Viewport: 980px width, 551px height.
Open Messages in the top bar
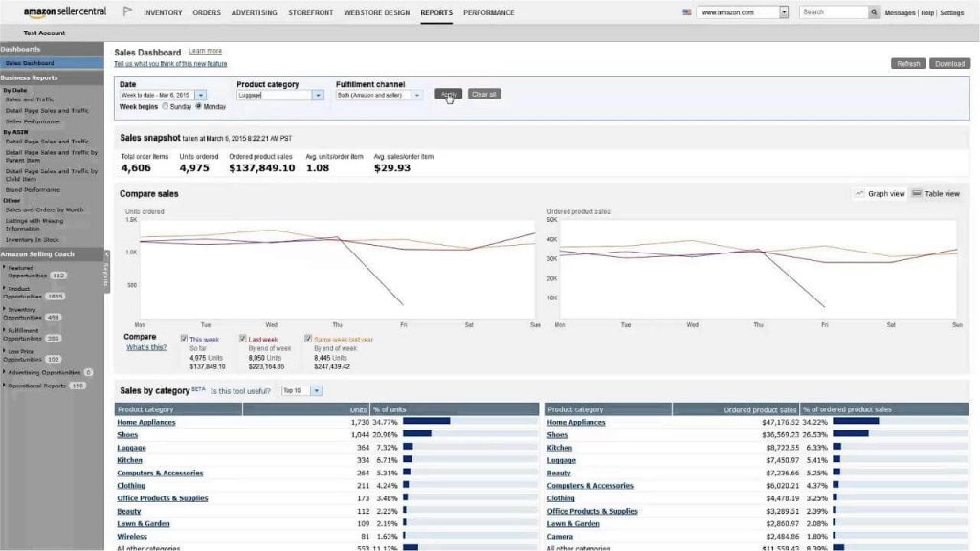point(900,12)
